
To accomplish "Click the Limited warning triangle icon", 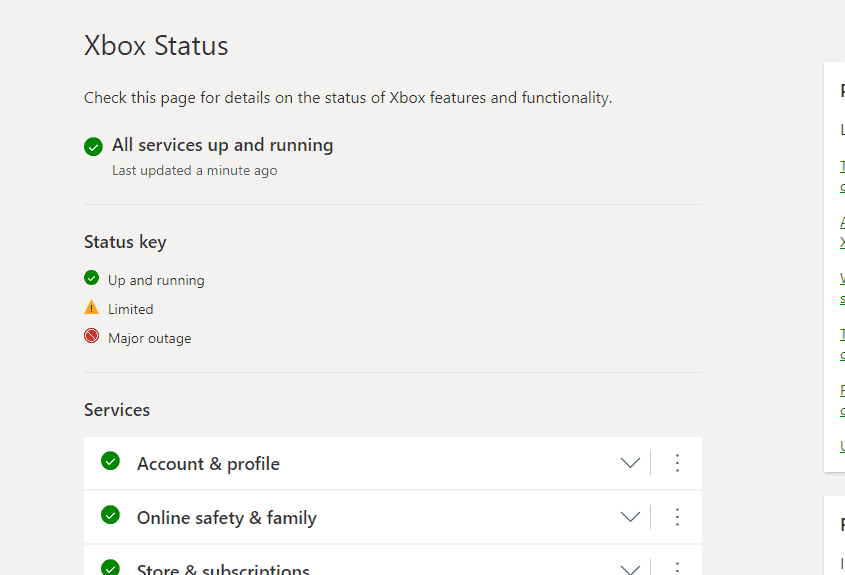I will (92, 307).
